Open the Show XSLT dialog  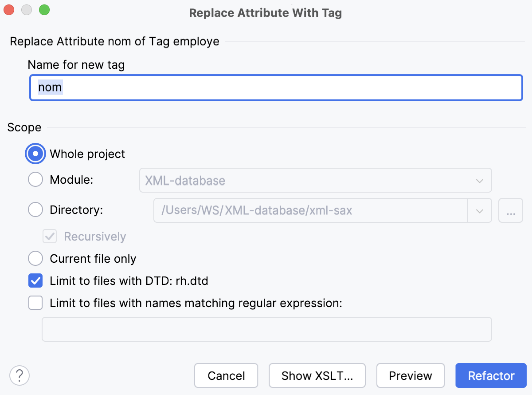(x=317, y=375)
